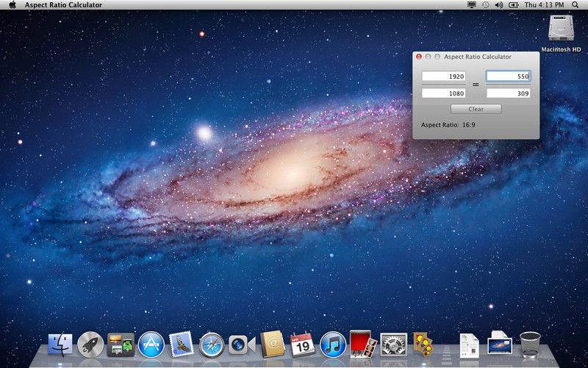Open the Trash in the dock
588x368 pixels.
[x=530, y=344]
